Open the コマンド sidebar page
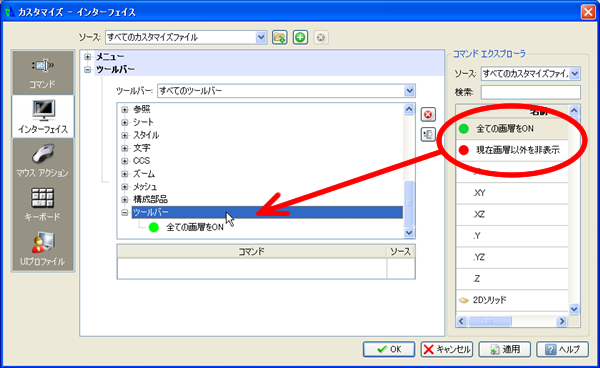This screenshot has height=368, width=600. [x=42, y=73]
